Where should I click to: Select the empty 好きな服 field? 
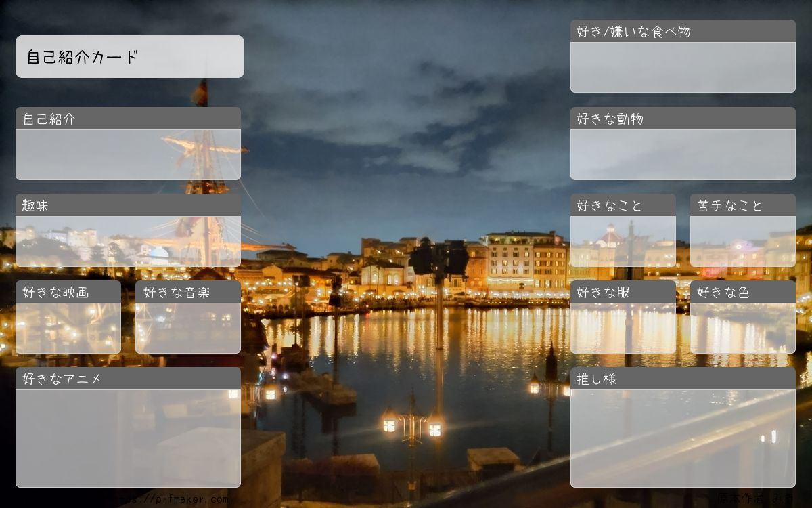coord(623,328)
